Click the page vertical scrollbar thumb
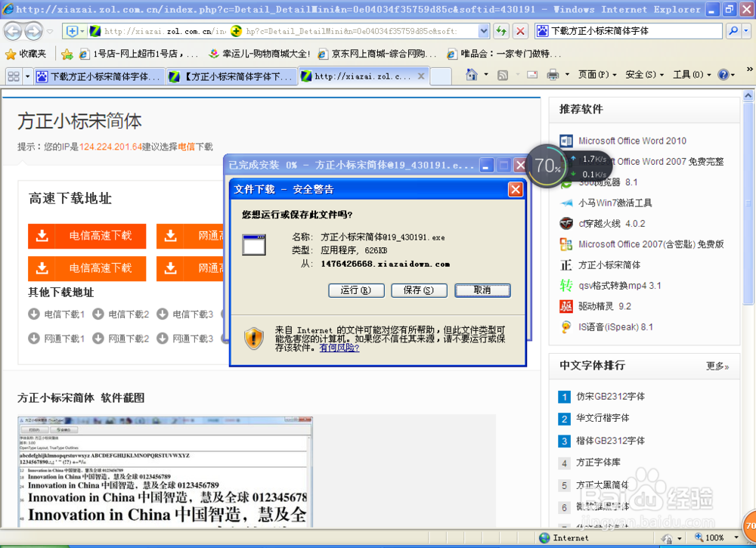Image resolution: width=756 pixels, height=548 pixels. click(748, 203)
